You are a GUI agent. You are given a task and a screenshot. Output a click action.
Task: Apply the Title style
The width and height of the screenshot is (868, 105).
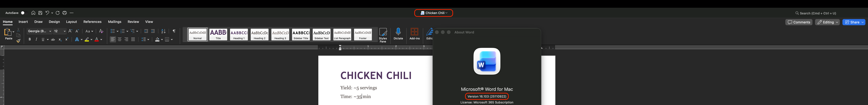(x=218, y=35)
